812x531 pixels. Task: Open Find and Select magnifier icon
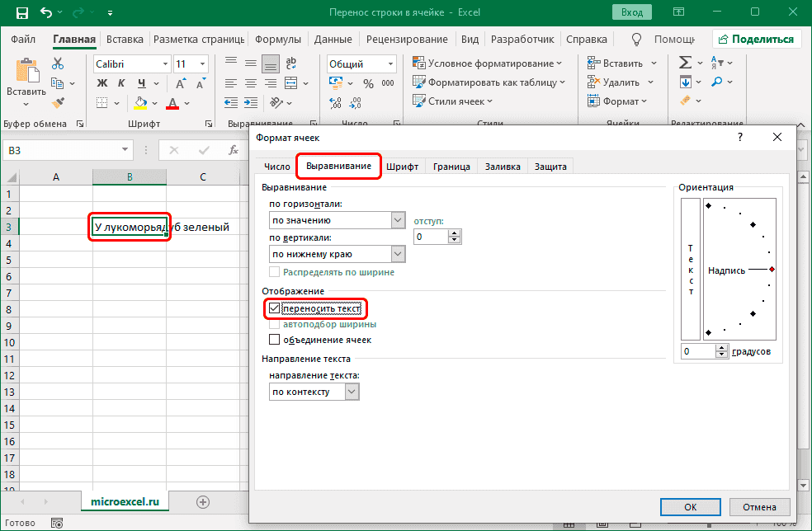click(717, 82)
